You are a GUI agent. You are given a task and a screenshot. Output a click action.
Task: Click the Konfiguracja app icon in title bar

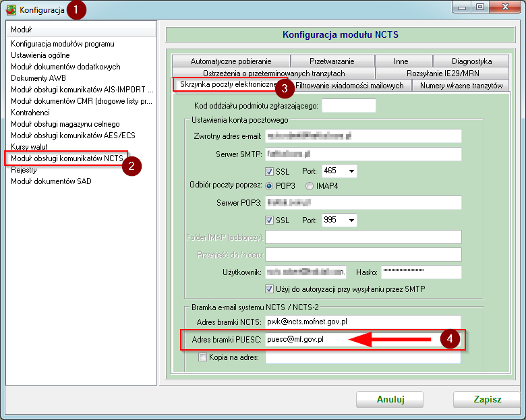pos(11,9)
